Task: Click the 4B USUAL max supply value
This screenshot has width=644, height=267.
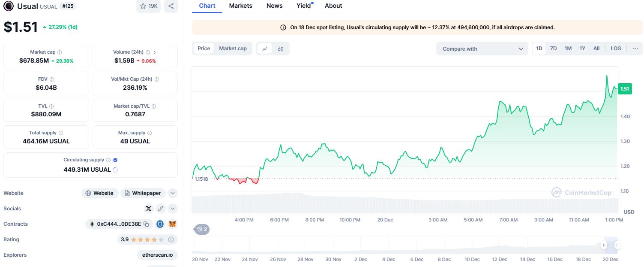Action: click(x=135, y=141)
